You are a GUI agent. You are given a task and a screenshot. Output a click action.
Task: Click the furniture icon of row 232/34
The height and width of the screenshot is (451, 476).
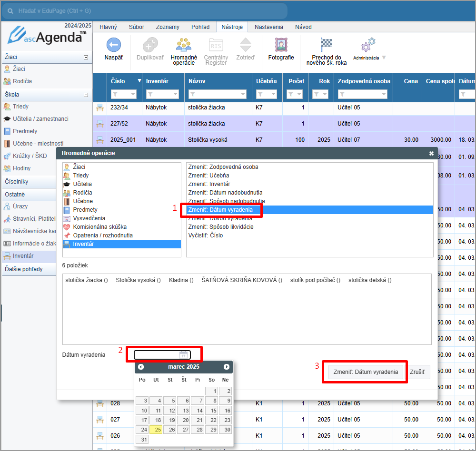[100, 108]
